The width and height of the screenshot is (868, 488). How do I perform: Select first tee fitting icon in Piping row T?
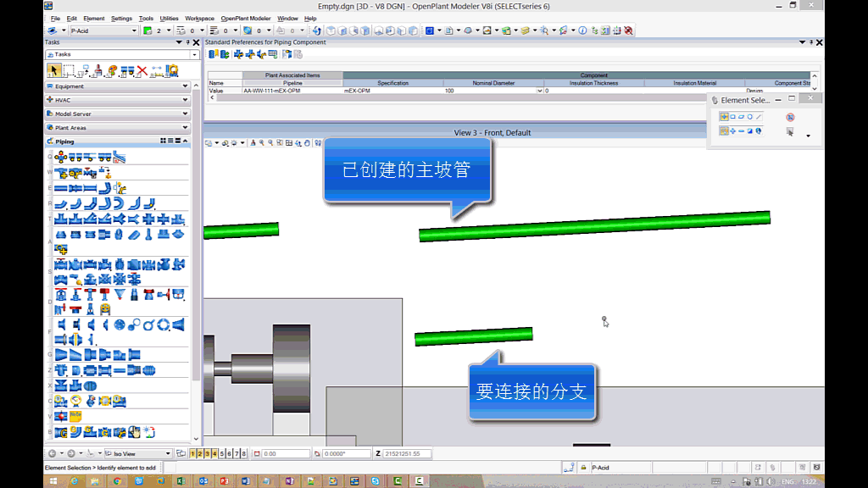tap(61, 219)
